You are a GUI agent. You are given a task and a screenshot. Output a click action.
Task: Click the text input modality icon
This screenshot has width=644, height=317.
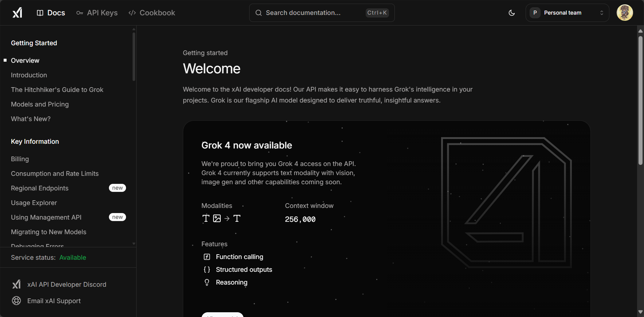(206, 219)
